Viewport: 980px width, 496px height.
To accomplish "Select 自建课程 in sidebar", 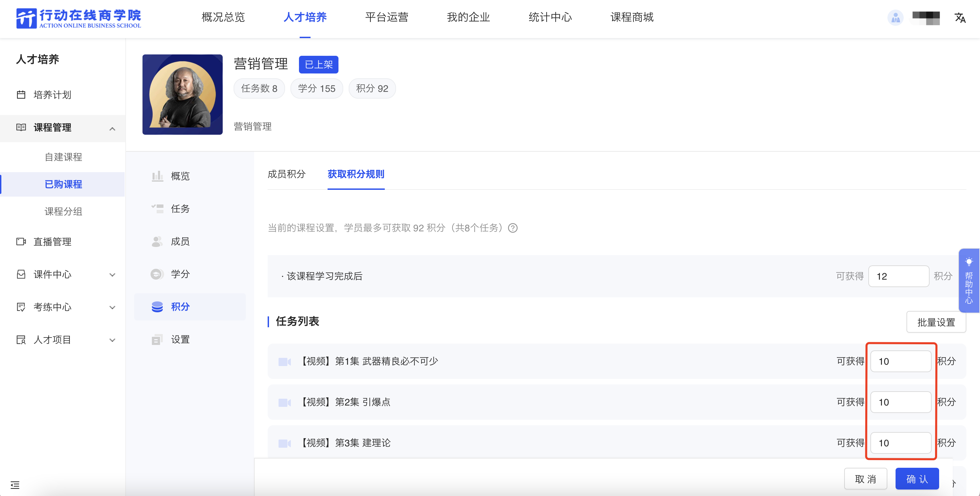I will 63,157.
